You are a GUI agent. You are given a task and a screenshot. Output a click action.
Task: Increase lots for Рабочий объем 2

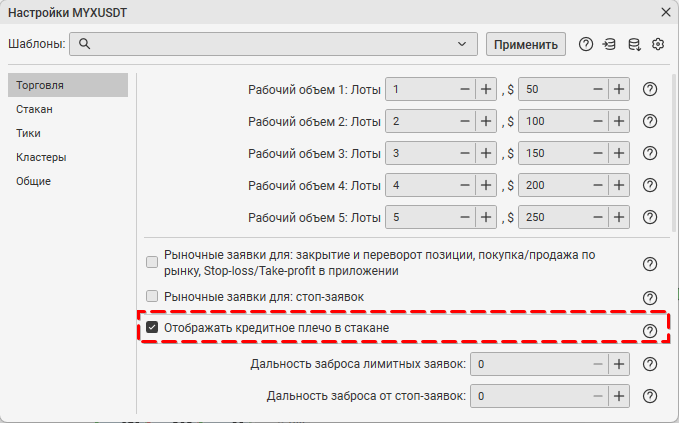[x=486, y=121]
